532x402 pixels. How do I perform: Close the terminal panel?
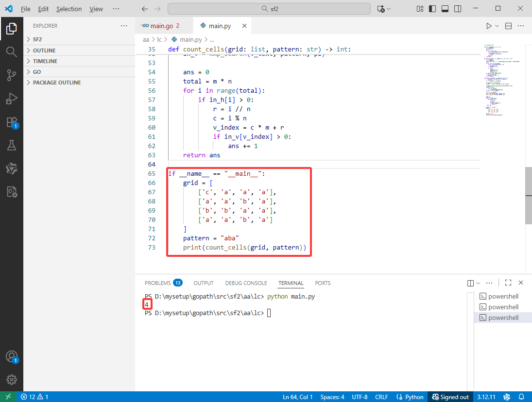pos(521,283)
